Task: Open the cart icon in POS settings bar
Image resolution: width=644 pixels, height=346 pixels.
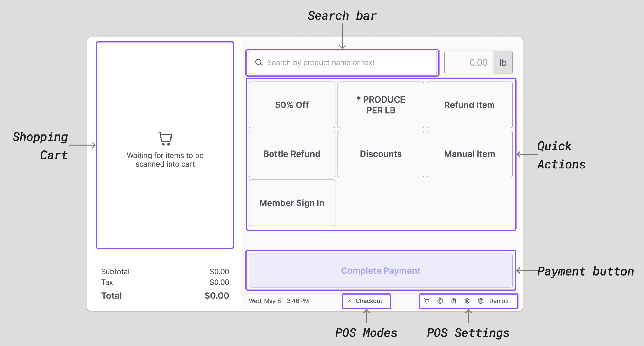Action: [427, 301]
